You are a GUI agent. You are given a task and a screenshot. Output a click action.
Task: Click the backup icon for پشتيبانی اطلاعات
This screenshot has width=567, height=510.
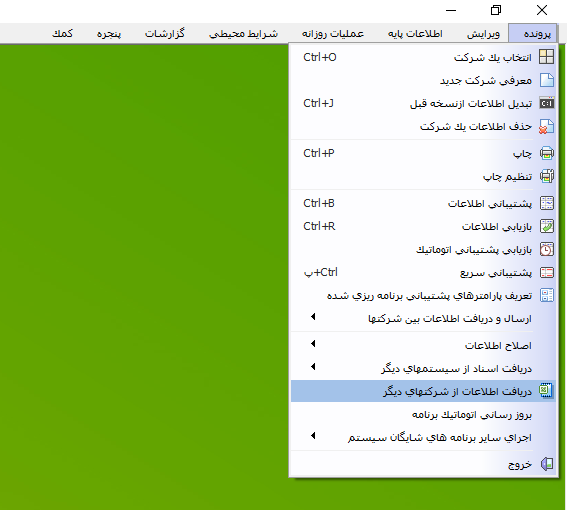point(546,203)
